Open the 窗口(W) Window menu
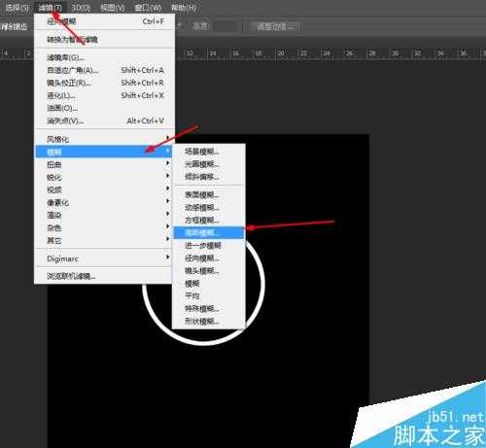This screenshot has width=486, height=448. [148, 7]
